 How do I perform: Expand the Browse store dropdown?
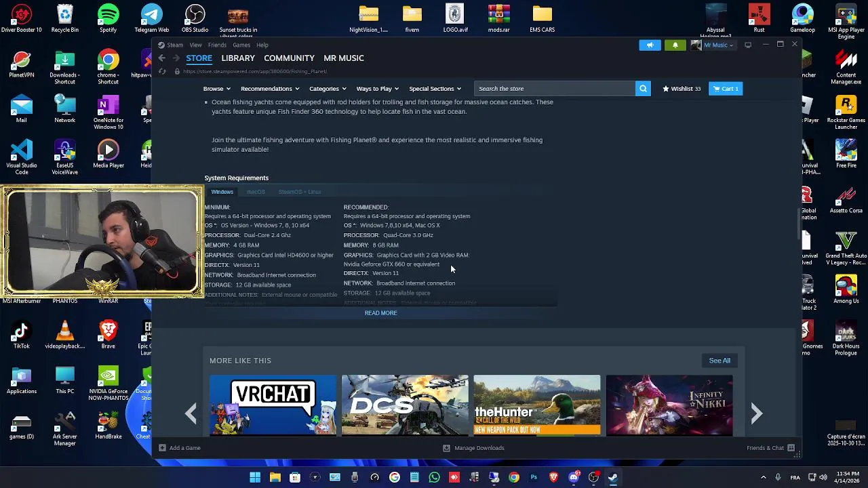(217, 89)
